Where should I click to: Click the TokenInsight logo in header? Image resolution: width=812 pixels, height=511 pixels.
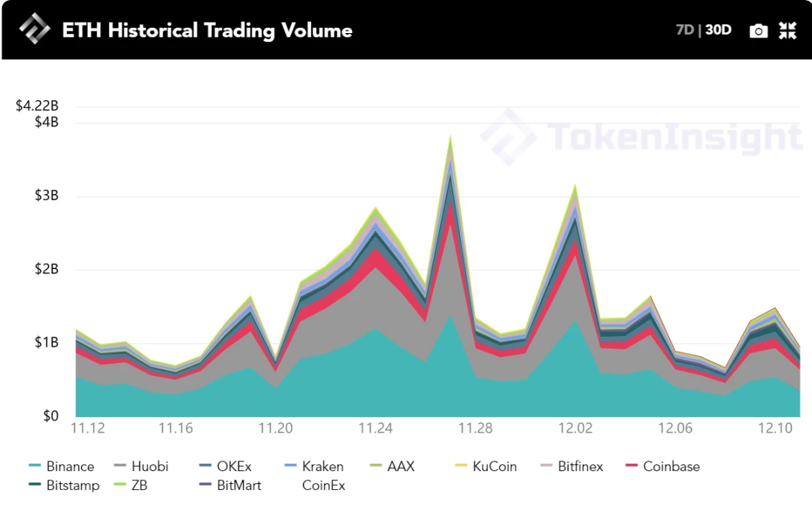35,29
